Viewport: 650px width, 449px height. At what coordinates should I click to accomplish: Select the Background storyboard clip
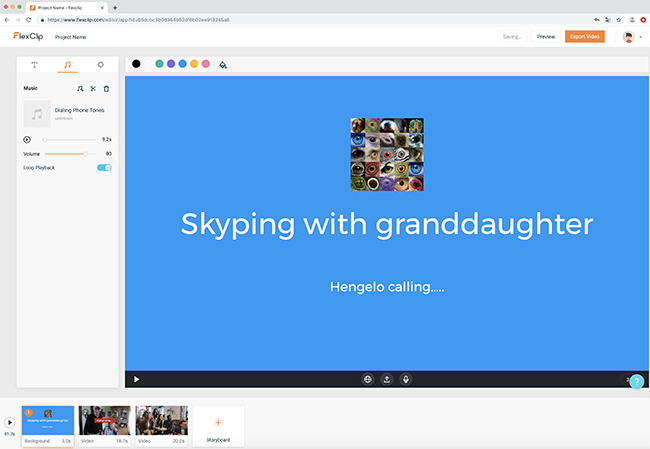48,427
